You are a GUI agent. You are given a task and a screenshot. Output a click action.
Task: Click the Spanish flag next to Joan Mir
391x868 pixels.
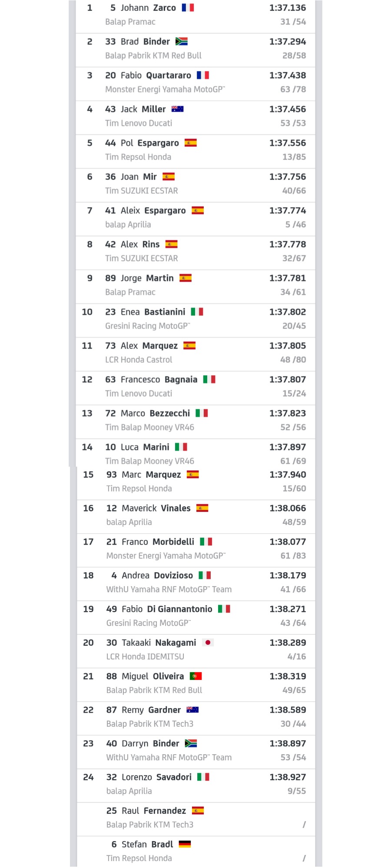[169, 177]
